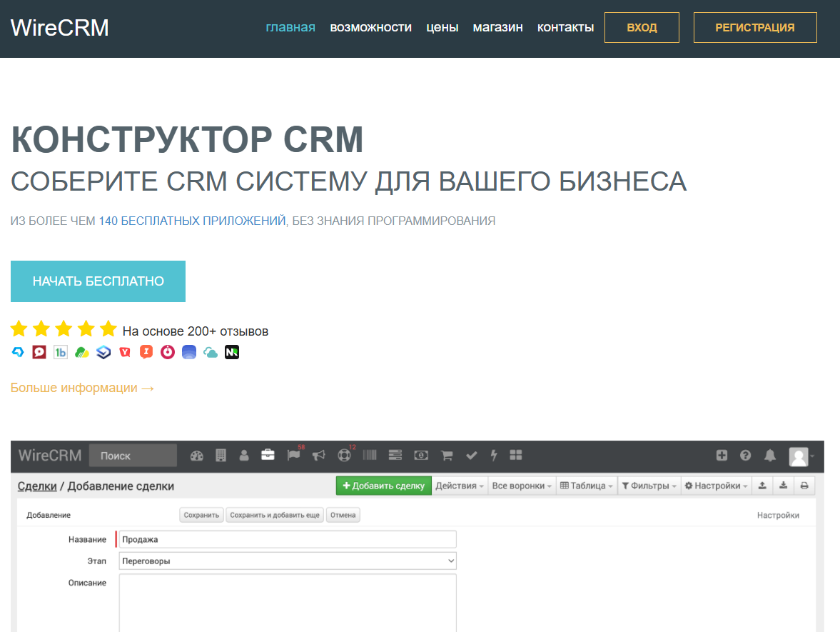
Task: Open the flag icon with badge 58
Action: [x=293, y=455]
